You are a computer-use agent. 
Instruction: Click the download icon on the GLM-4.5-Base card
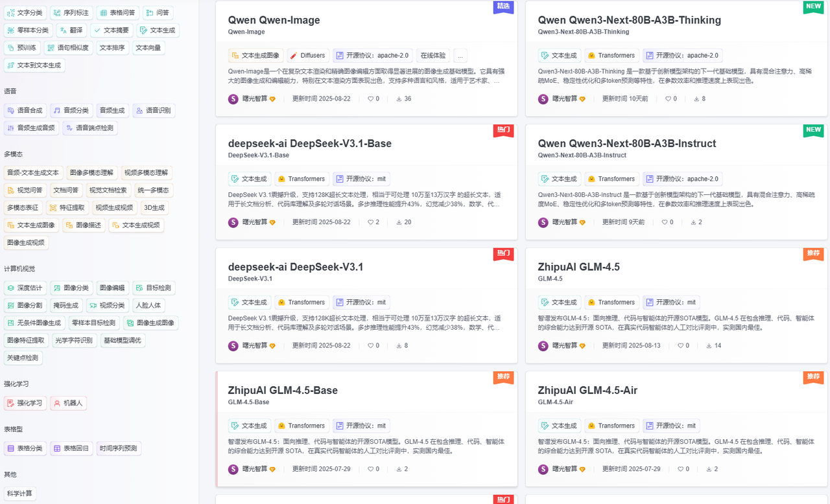tap(398, 469)
